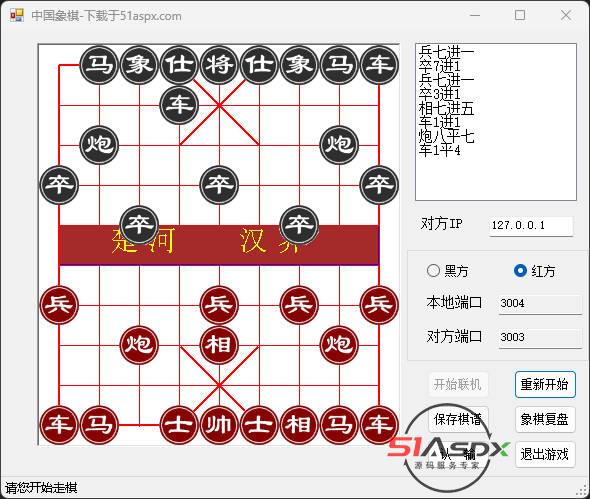The height and width of the screenshot is (499, 590).
Task: Select the red 炮 on the left
Action: coord(139,345)
